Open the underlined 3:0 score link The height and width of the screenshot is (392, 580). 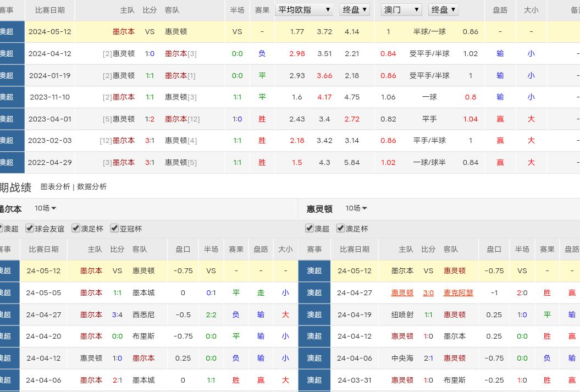click(428, 293)
